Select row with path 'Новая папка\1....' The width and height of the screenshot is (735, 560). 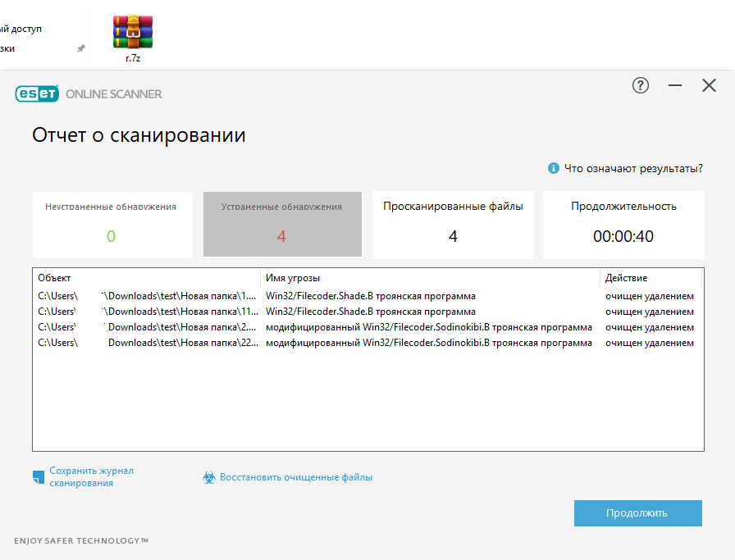tap(368, 296)
